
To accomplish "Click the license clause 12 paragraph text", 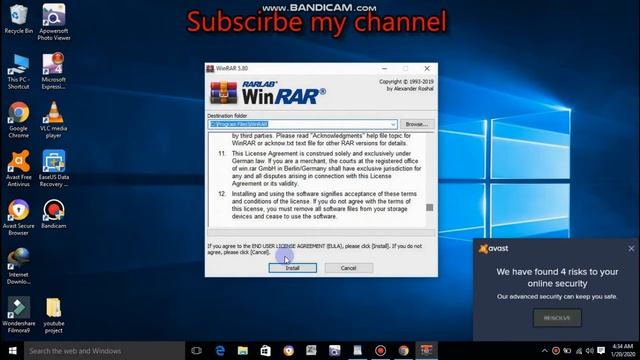I will coord(324,205).
